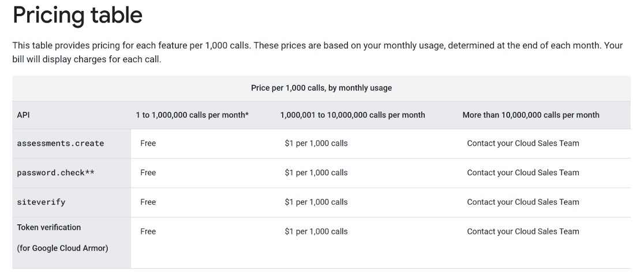Click the "$1 per 1,000 calls" cell for password.check
The image size is (644, 279).
click(316, 172)
